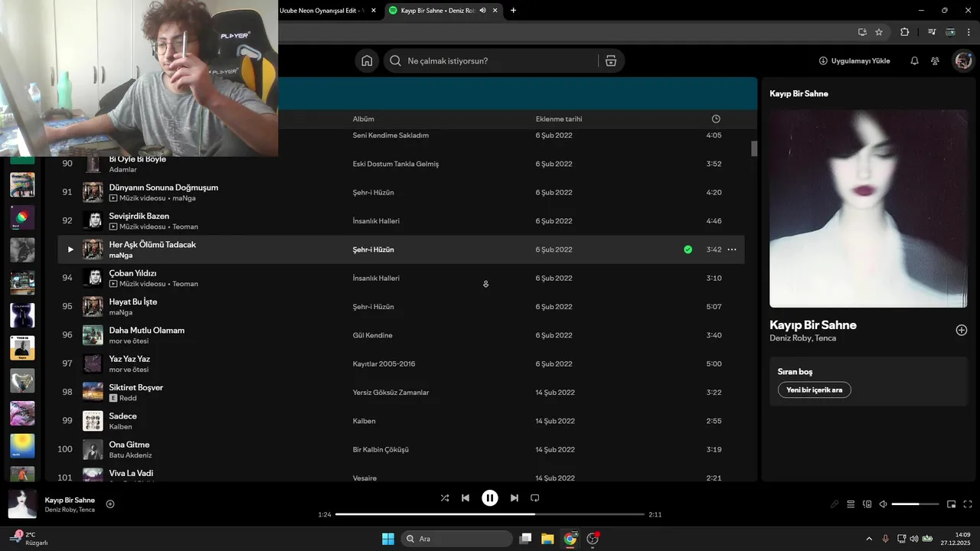Screen dimensions: 980x551
Task: Open the Windows Start menu
Action: click(x=388, y=539)
